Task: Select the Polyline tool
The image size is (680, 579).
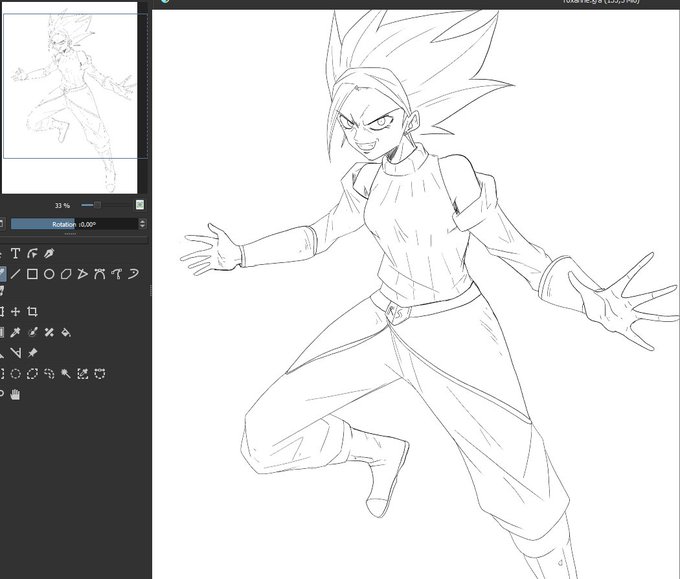Action: point(82,274)
